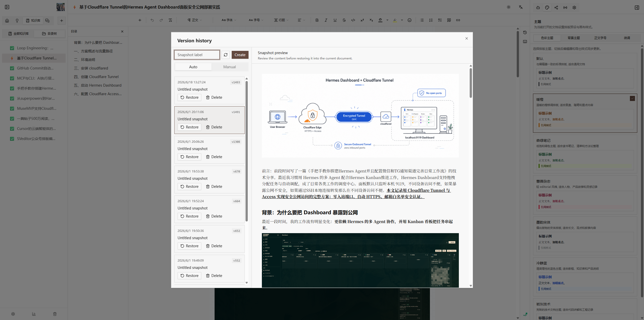Switch light mode with the sun icon

(509, 7)
